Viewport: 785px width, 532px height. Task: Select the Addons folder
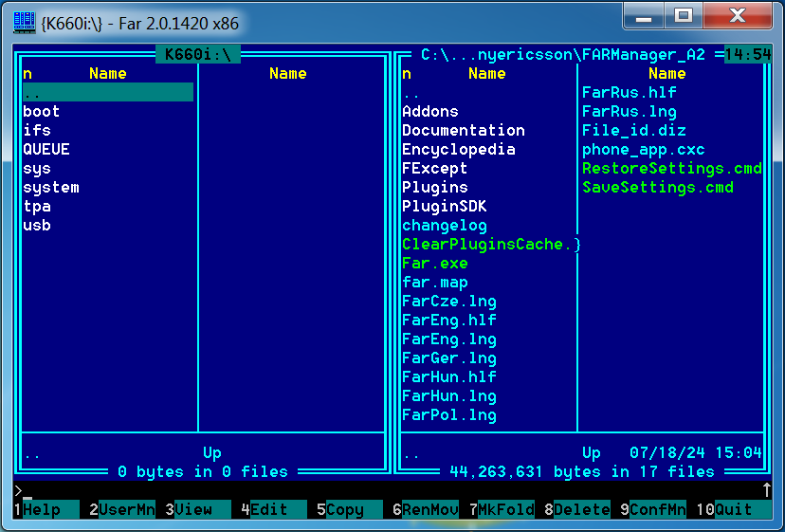(430, 111)
